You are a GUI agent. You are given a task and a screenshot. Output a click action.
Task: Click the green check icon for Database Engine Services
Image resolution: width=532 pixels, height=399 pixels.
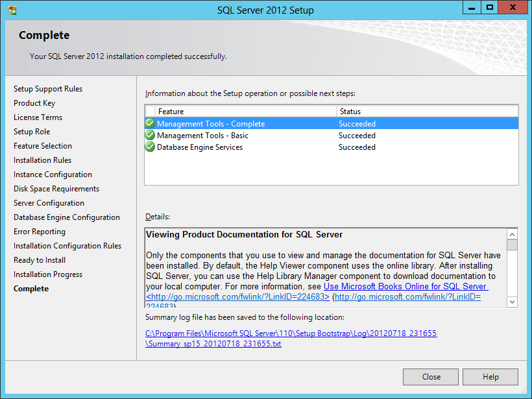tap(150, 147)
